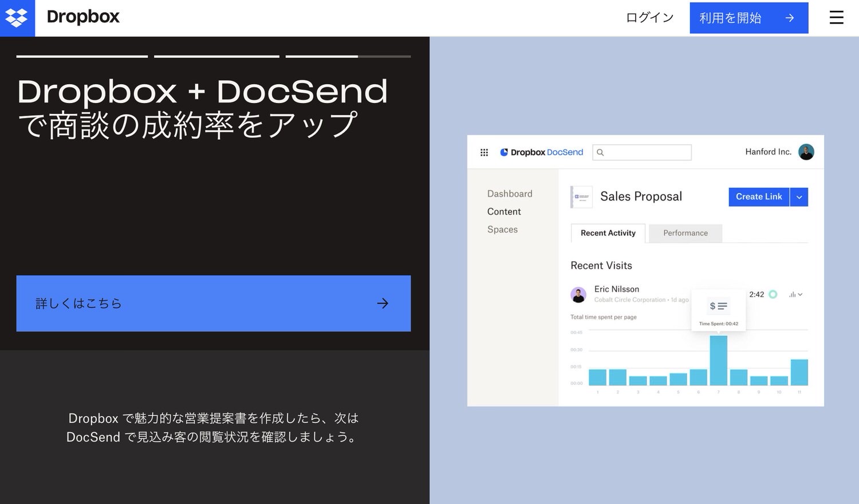Open the Dropbox wordmark home link
This screenshot has height=504, width=859.
(83, 17)
